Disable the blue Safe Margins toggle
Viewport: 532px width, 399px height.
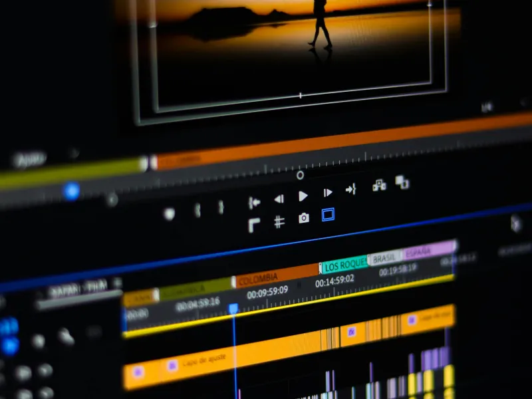point(328,215)
